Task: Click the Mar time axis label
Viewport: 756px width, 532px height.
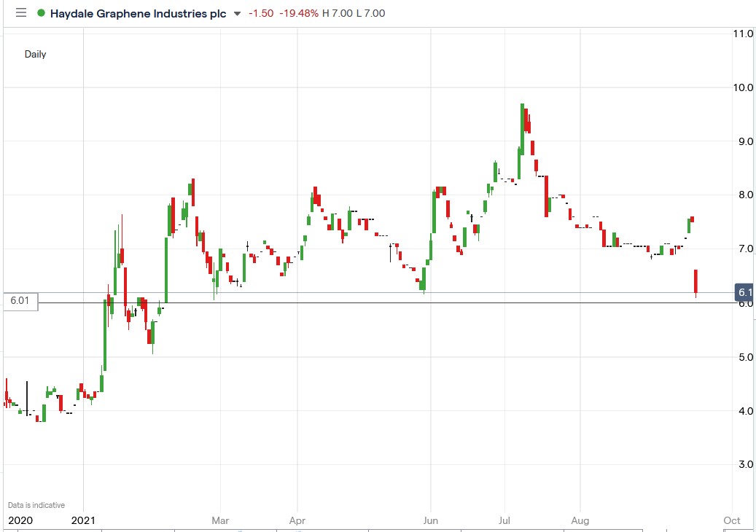Action: (220, 520)
